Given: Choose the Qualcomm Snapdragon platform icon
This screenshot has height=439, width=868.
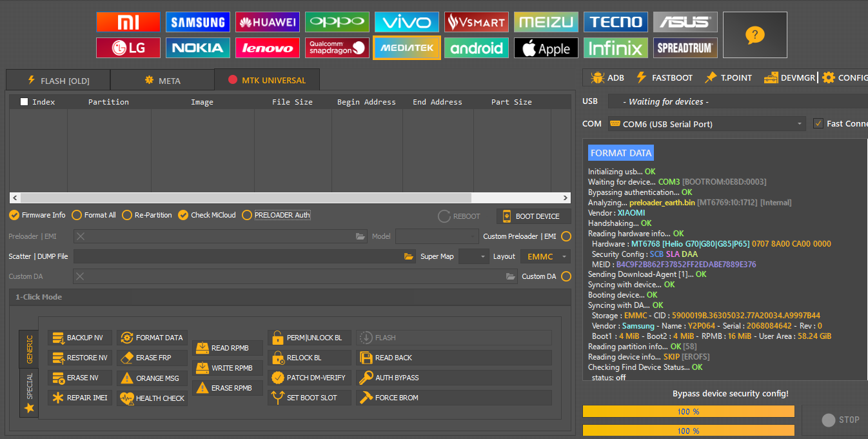Looking at the screenshot, I should tap(337, 48).
